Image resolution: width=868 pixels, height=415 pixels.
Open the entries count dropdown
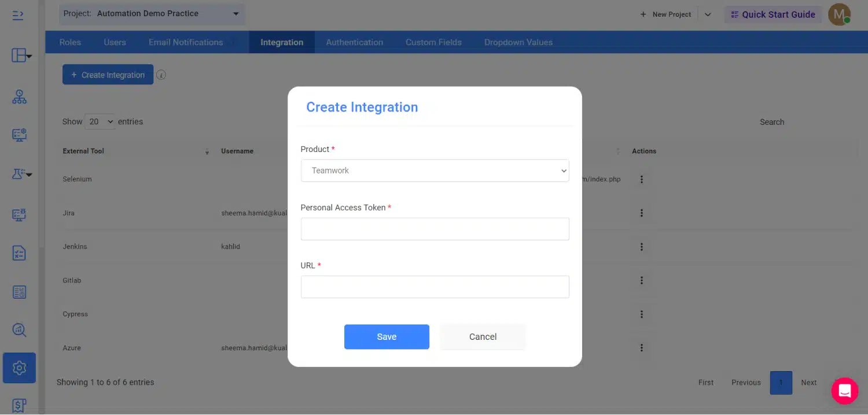click(x=100, y=122)
